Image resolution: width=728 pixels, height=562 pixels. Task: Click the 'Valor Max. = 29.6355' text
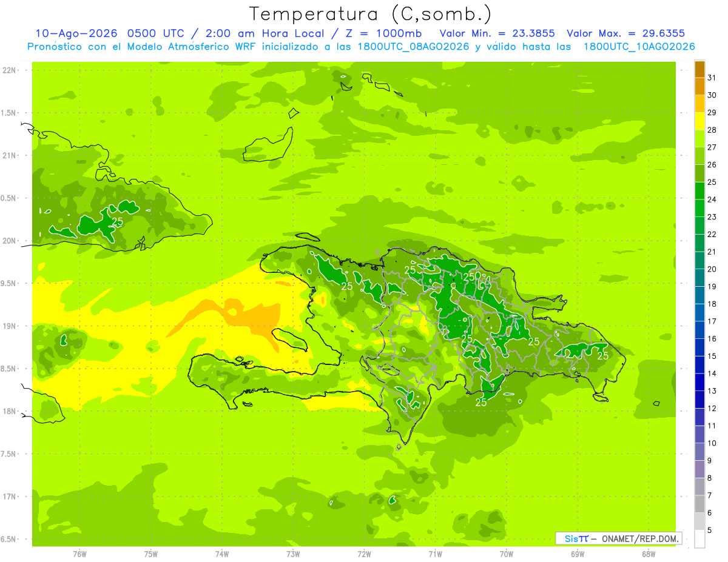pos(626,33)
